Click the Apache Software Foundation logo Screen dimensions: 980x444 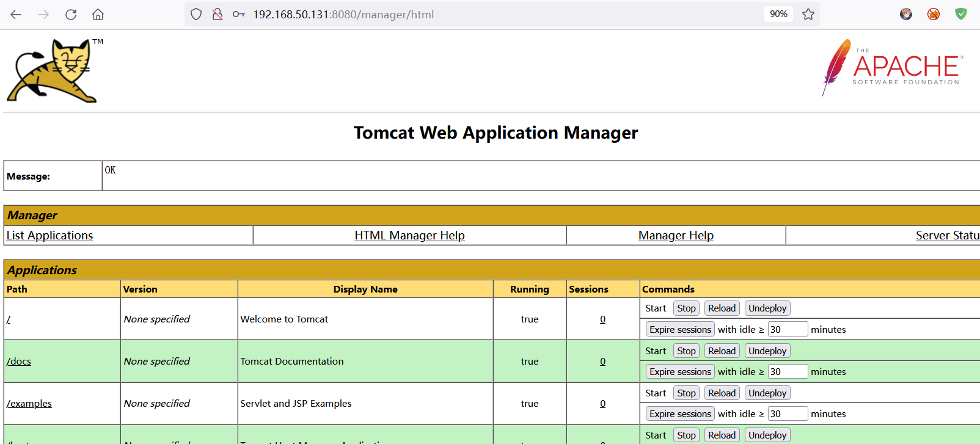pos(893,67)
